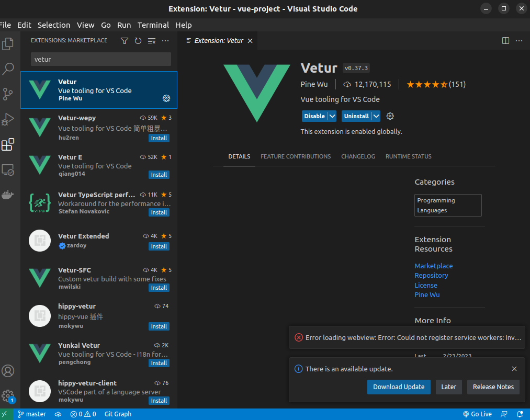
Task: Click Synchronize Changes cloud icon
Action: (x=58, y=414)
